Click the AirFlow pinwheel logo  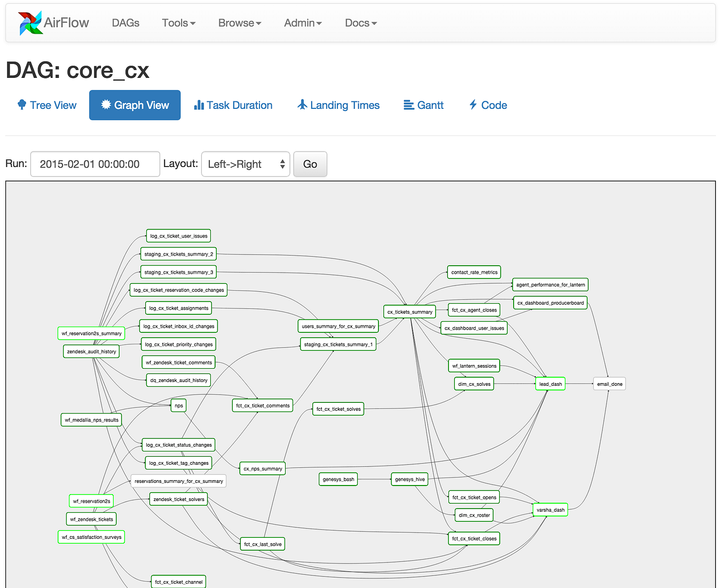coord(30,22)
